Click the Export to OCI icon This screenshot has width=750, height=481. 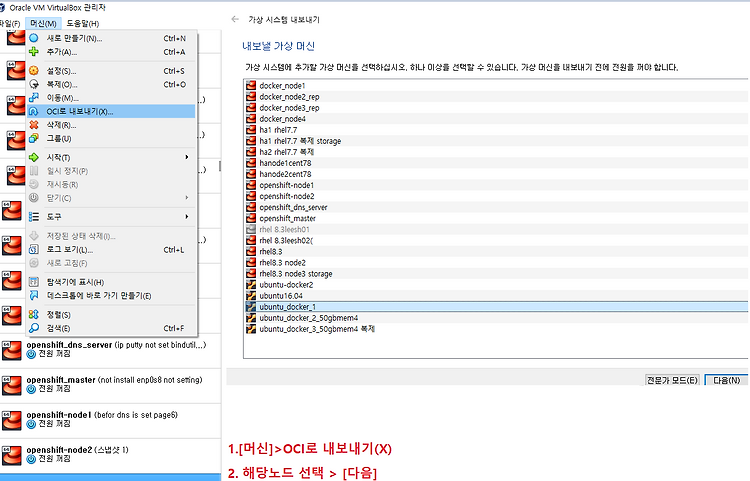34,111
